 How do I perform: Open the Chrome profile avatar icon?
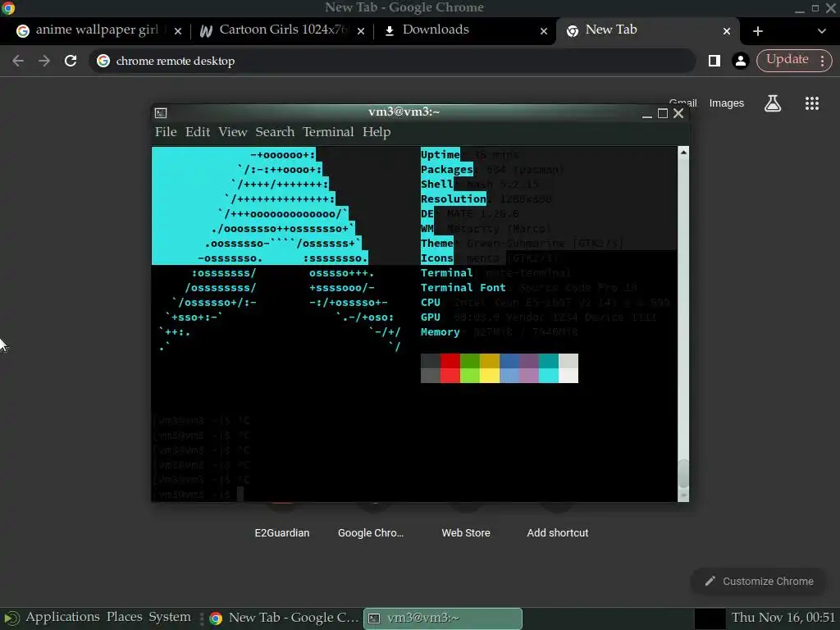(x=741, y=61)
